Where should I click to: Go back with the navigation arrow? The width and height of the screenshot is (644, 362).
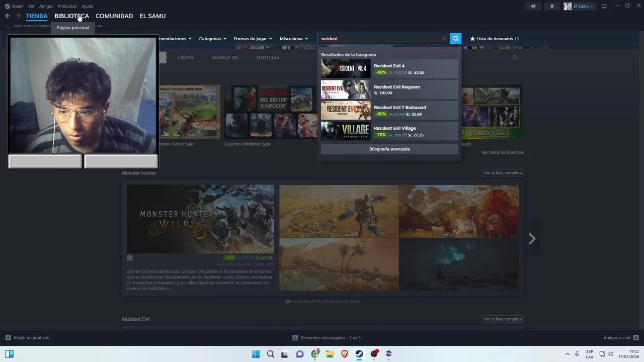8,16
